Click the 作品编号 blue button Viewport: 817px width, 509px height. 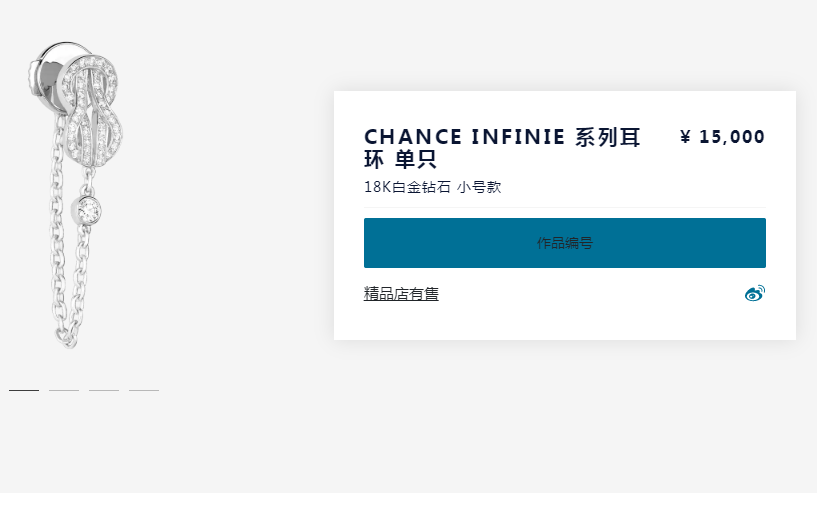564,243
